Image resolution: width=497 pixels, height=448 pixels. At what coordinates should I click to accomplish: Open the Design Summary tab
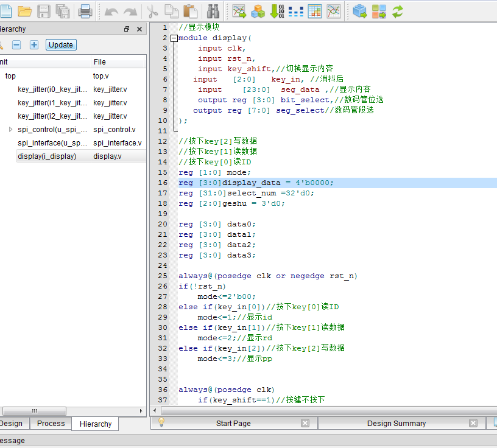[x=396, y=424]
